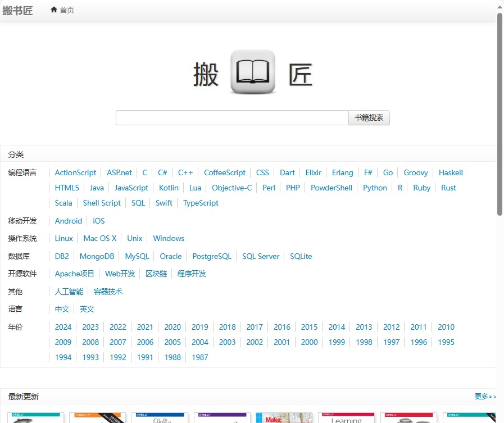Select the 区块链 open source category
This screenshot has width=504, height=423.
(x=156, y=274)
